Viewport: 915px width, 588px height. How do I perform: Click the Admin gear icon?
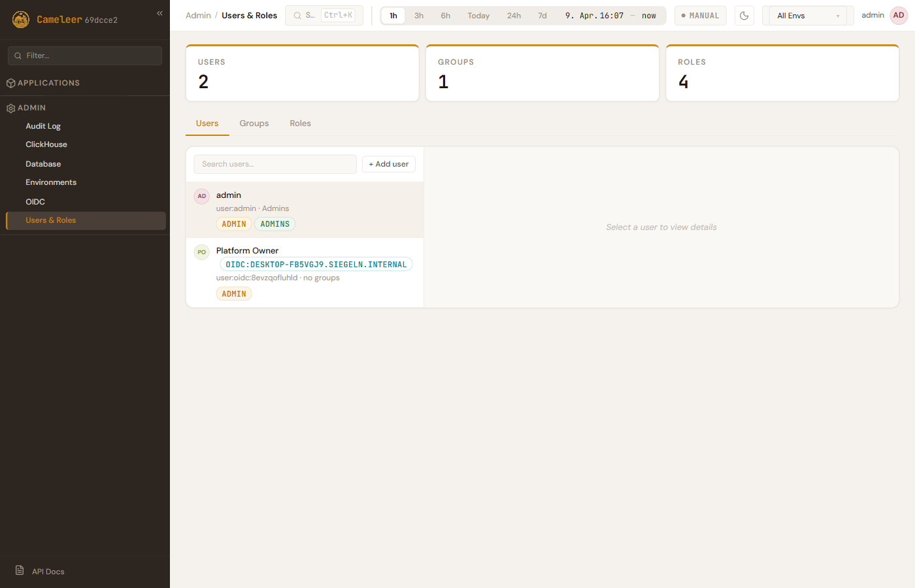click(10, 108)
